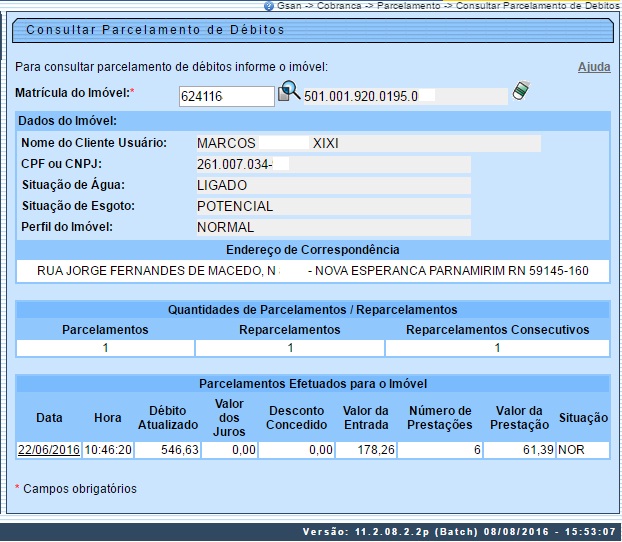Viewport: 622px width, 542px height.
Task: Click the CPF ou CNPJ field
Action: tap(331, 164)
